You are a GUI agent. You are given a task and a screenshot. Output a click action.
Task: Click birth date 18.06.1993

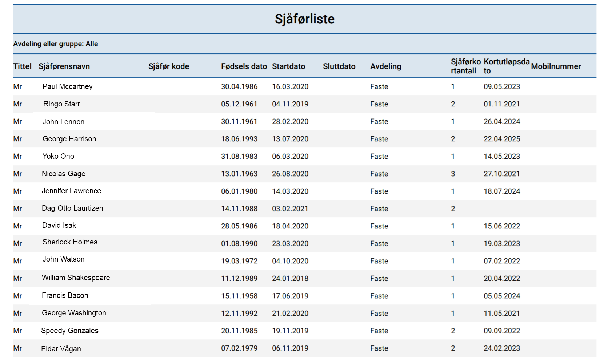pyautogui.click(x=239, y=139)
